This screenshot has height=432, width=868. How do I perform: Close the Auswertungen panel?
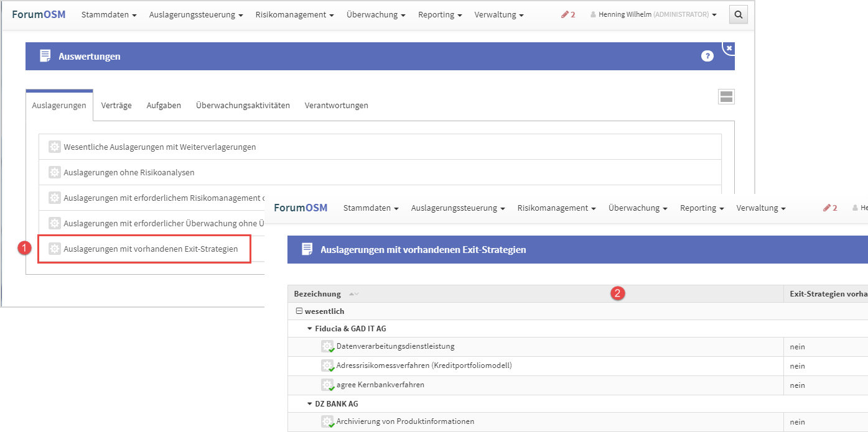[729, 48]
